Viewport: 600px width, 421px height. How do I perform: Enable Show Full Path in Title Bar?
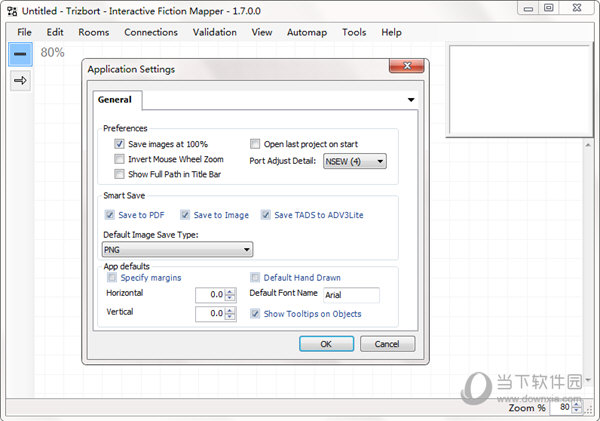[x=119, y=174]
